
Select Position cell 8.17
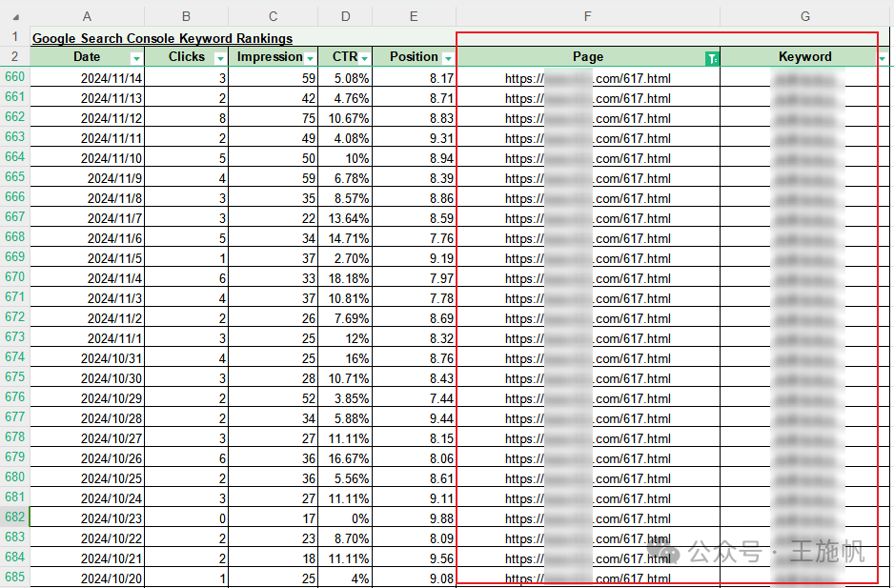414,78
